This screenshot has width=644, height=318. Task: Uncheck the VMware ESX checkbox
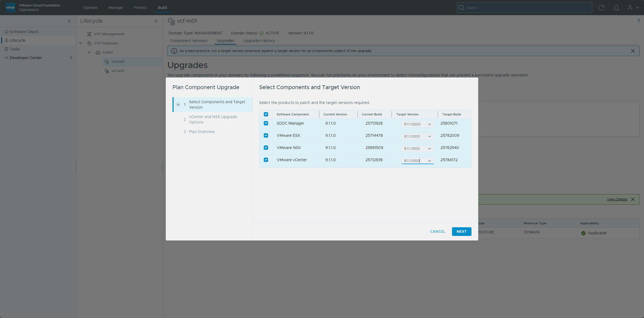pyautogui.click(x=266, y=135)
